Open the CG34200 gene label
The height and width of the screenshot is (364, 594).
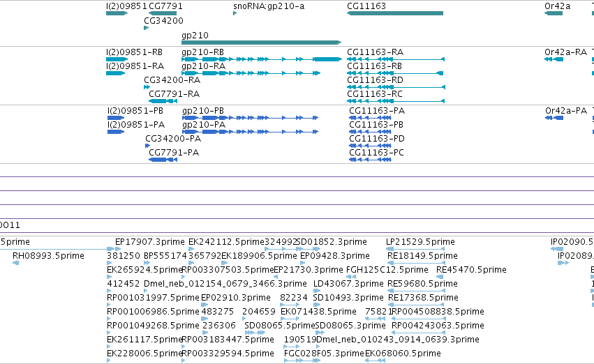pos(163,20)
